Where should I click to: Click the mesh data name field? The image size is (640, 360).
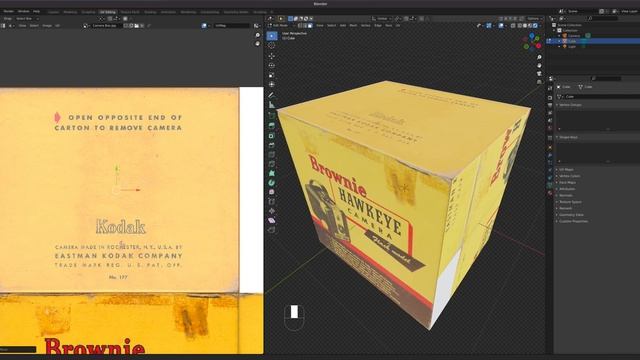(x=602, y=97)
